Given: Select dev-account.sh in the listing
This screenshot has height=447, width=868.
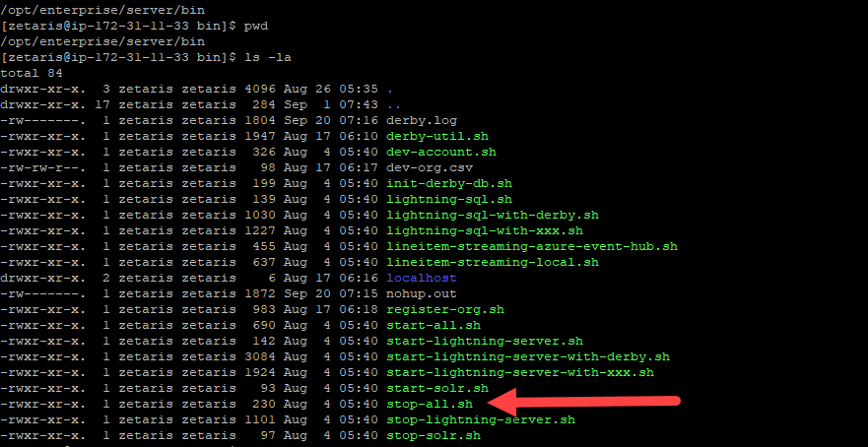Looking at the screenshot, I should click(441, 152).
